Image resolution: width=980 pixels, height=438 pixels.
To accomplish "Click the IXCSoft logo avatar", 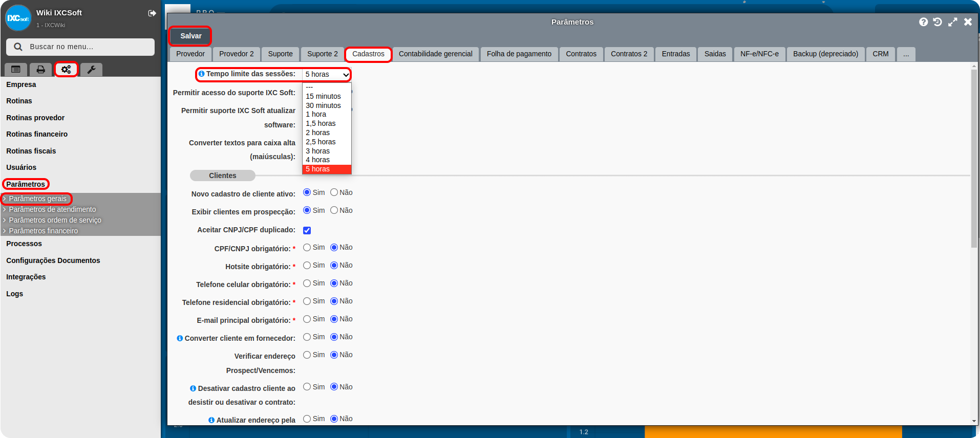I will (x=18, y=18).
